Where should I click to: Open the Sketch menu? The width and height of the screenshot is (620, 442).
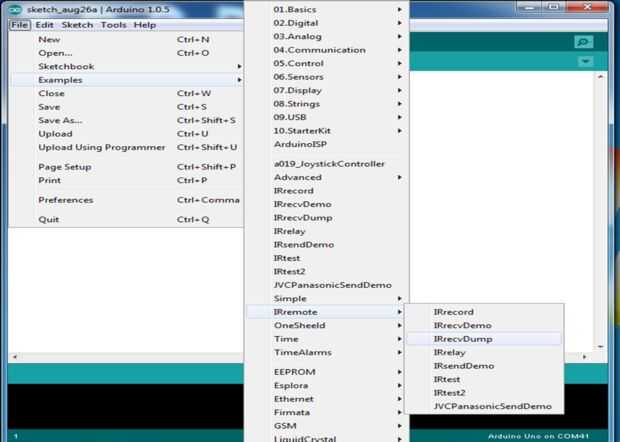[77, 25]
